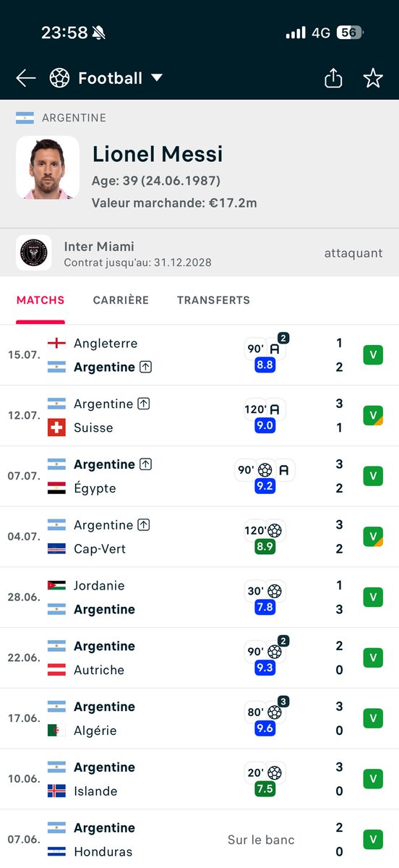Tap the soccer ball sport icon
399x868 pixels.
(59, 78)
